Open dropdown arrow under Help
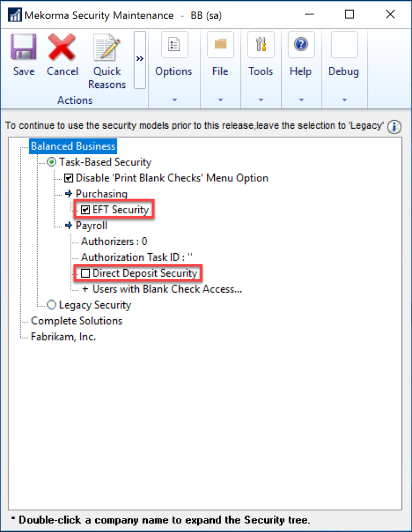 tap(301, 100)
